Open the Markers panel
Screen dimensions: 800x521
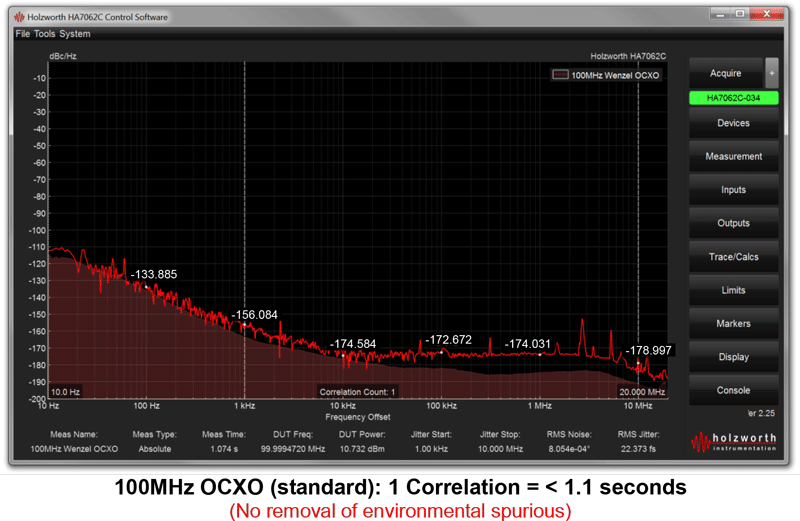(x=733, y=324)
